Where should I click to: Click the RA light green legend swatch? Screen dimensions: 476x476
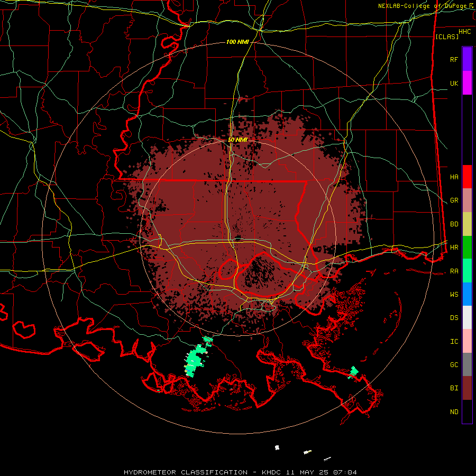(467, 271)
